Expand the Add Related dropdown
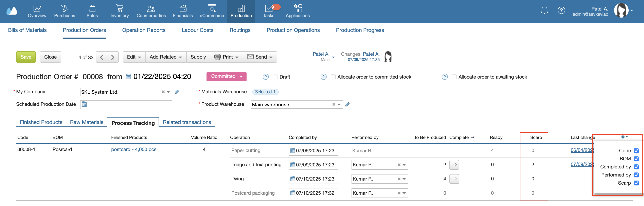The width and height of the screenshot is (644, 206). (166, 57)
